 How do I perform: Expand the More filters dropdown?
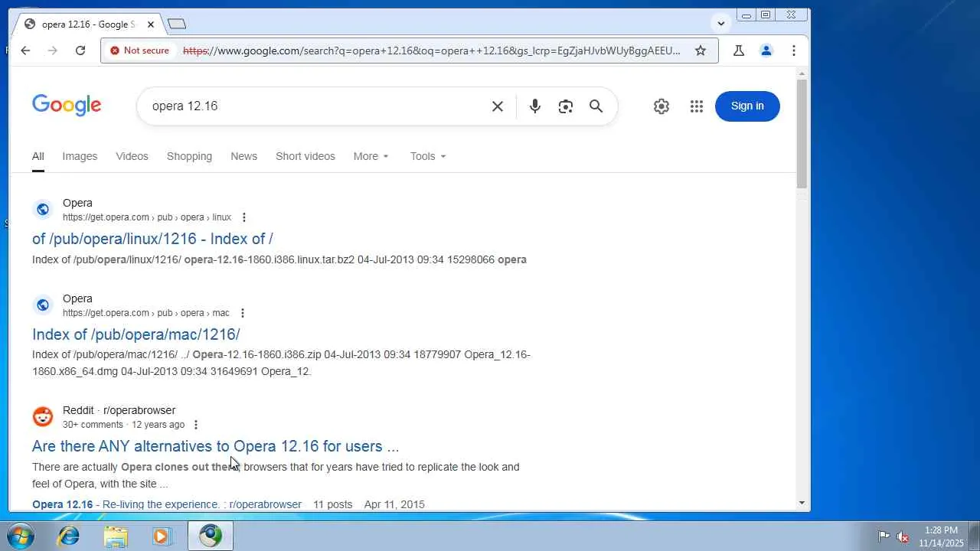tap(371, 156)
